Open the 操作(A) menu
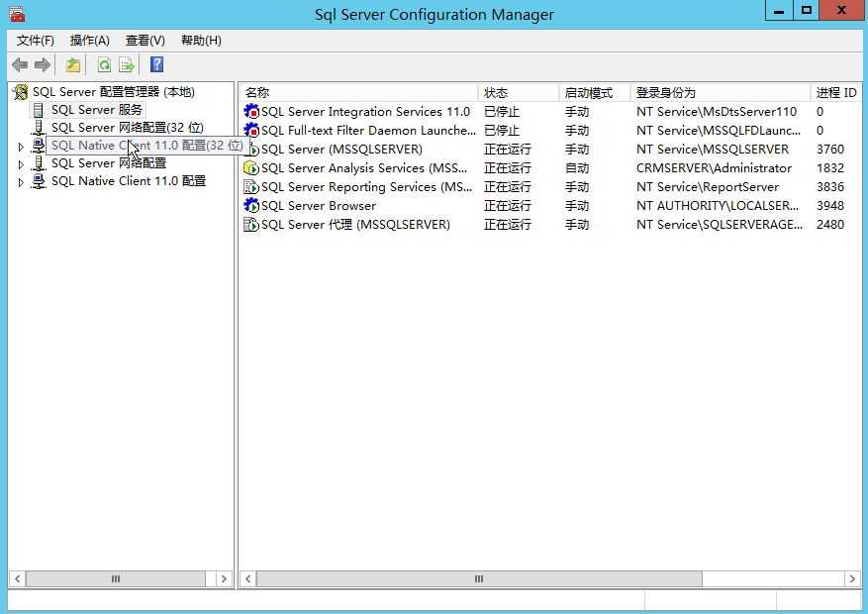The width and height of the screenshot is (868, 614). [x=90, y=41]
